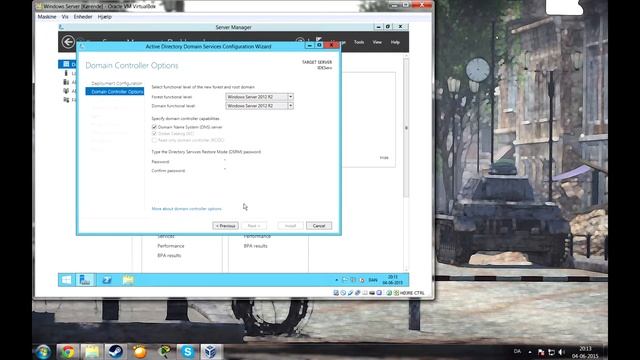
Task: Toggle Read only domain controller (RODC) checkbox
Action: point(154,140)
